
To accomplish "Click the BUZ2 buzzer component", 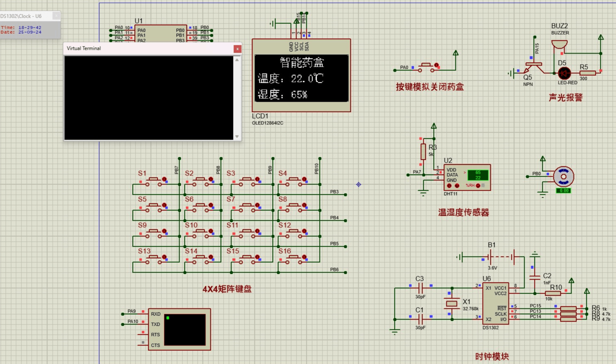I will point(559,44).
